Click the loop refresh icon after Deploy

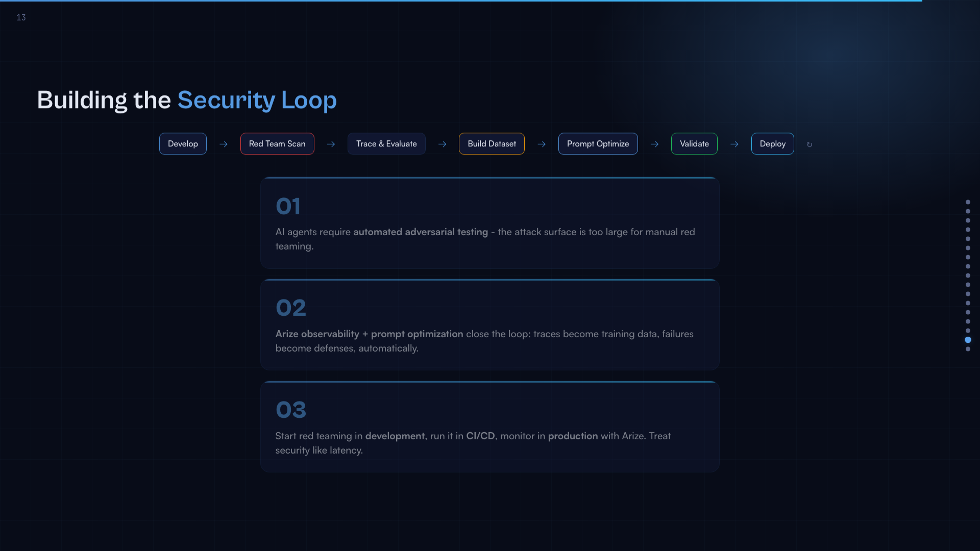click(x=810, y=145)
